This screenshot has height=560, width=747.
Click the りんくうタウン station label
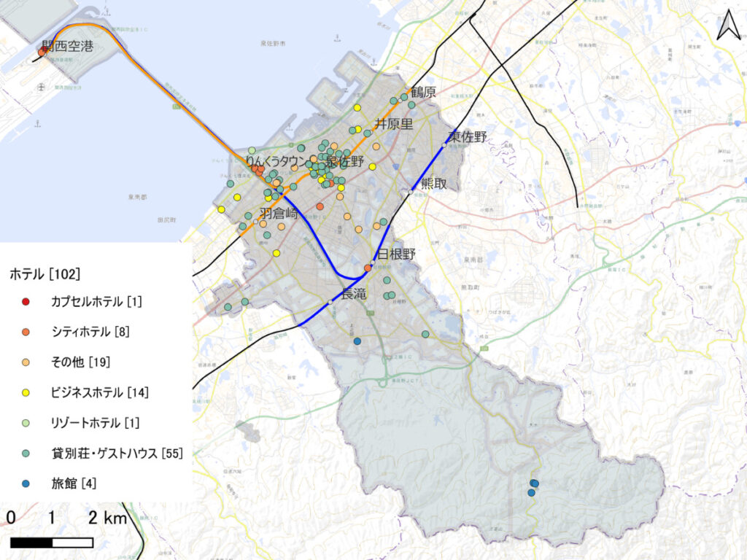point(277,161)
